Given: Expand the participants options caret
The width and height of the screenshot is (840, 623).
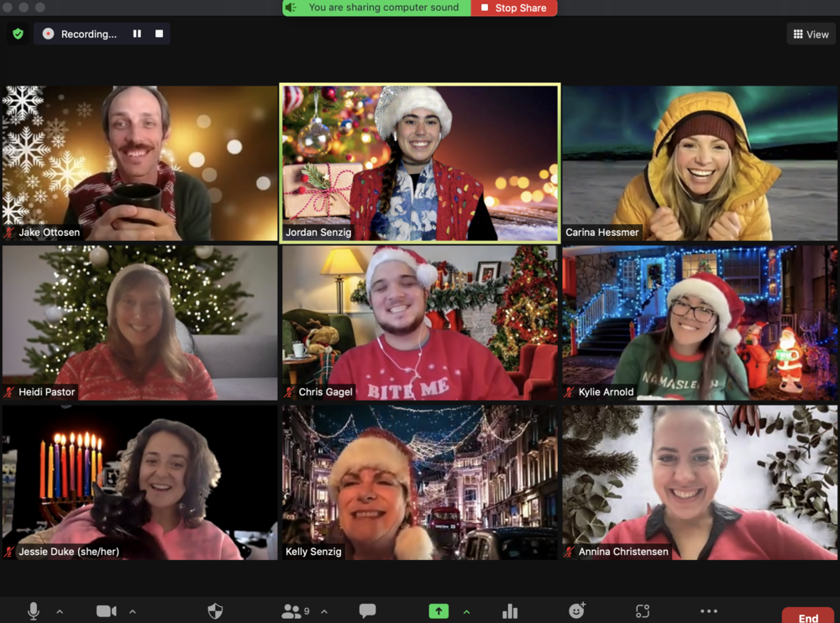Looking at the screenshot, I should point(324,611).
